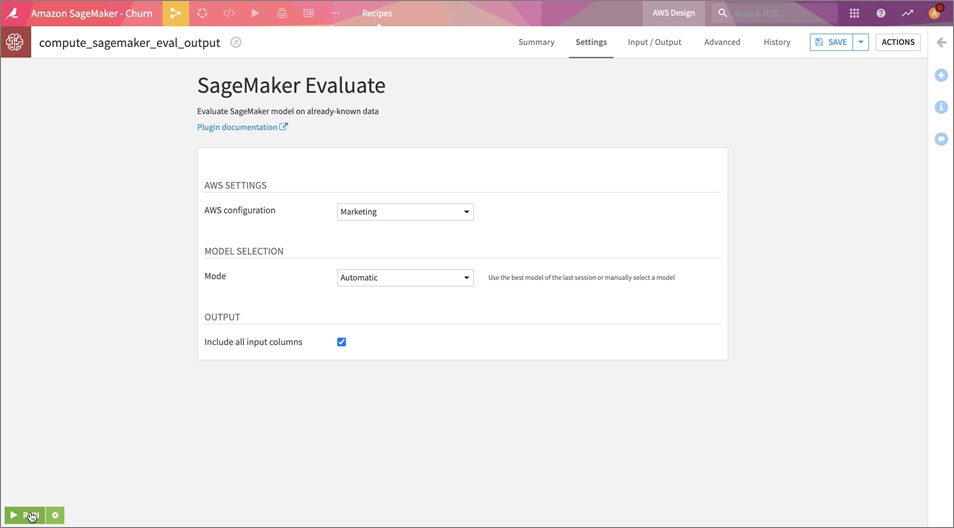Open run settings gear icon
Image resolution: width=954 pixels, height=528 pixels.
coord(55,515)
